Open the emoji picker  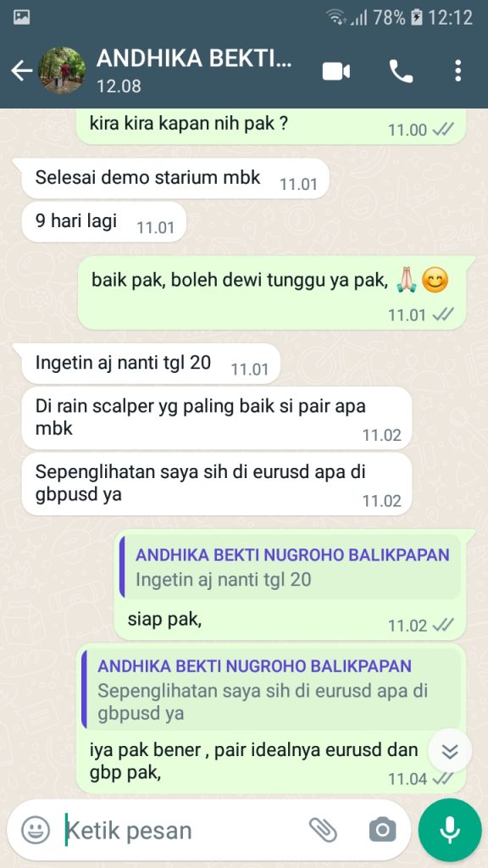[x=36, y=830]
